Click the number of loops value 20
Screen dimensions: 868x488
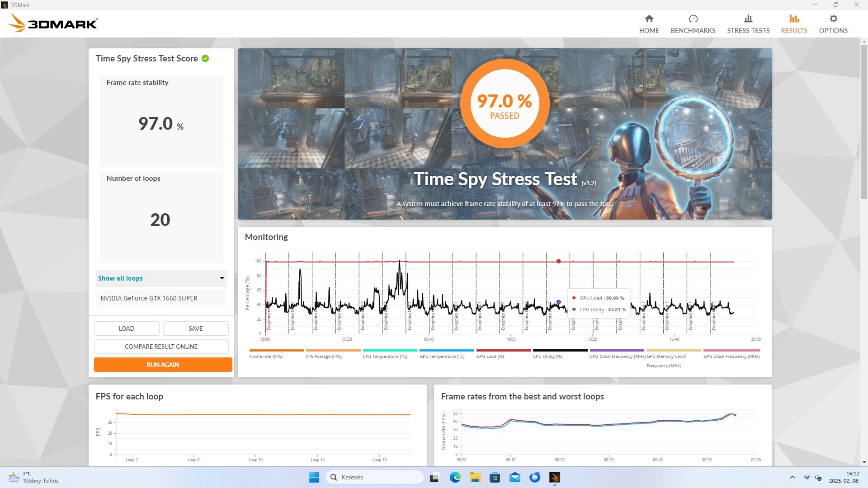pos(160,220)
